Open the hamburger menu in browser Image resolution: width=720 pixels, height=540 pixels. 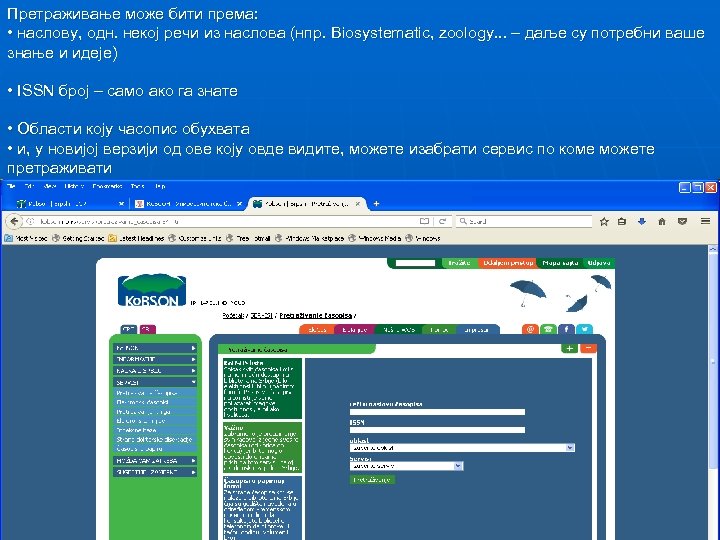pos(705,221)
